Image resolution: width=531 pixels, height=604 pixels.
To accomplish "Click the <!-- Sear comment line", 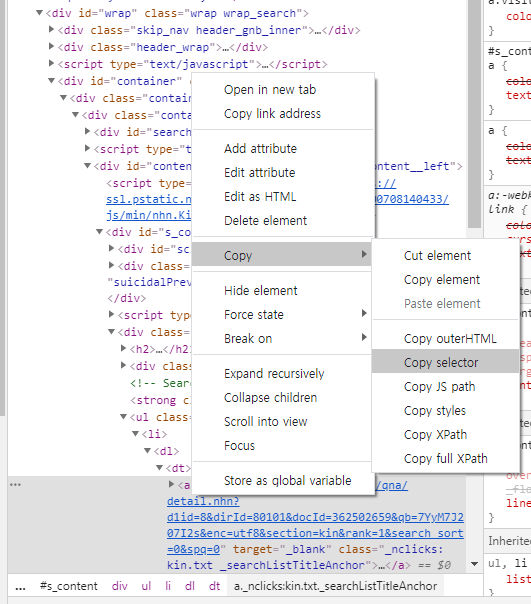I will click(x=161, y=383).
